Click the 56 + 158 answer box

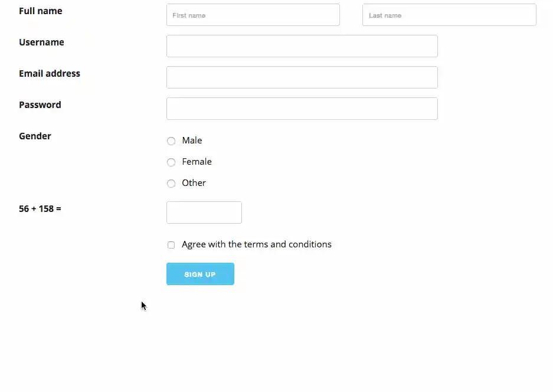tap(204, 213)
